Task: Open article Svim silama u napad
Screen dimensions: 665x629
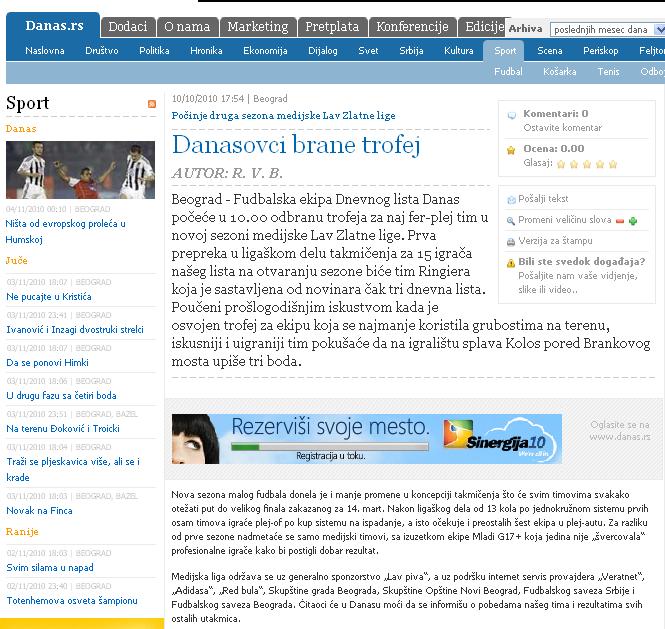Action: (x=50, y=568)
